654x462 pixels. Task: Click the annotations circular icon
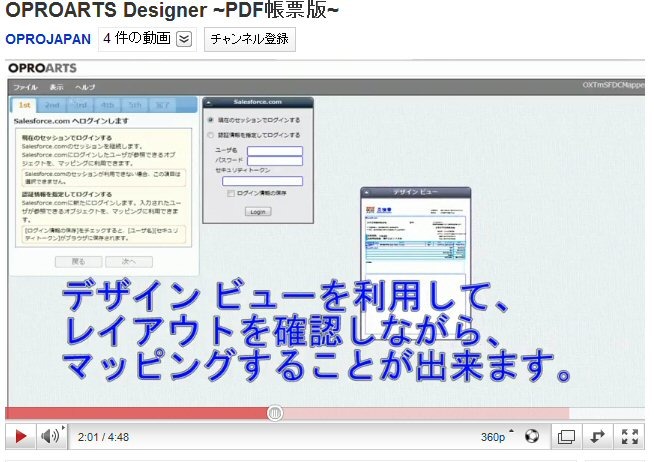(532, 436)
